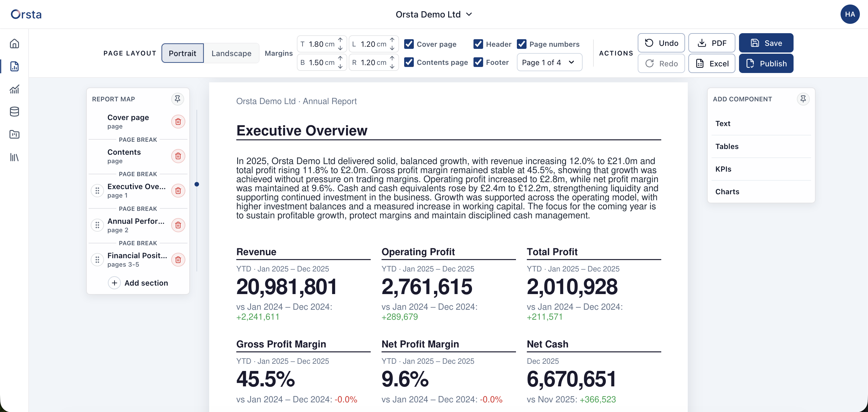Viewport: 868px width, 412px height.
Task: Delete the Cover page section
Action: click(x=178, y=122)
